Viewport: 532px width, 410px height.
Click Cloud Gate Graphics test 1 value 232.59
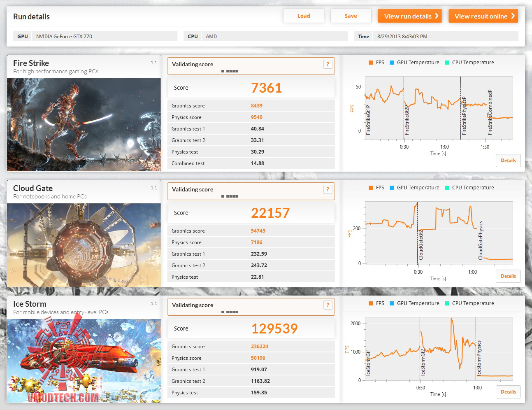click(259, 254)
